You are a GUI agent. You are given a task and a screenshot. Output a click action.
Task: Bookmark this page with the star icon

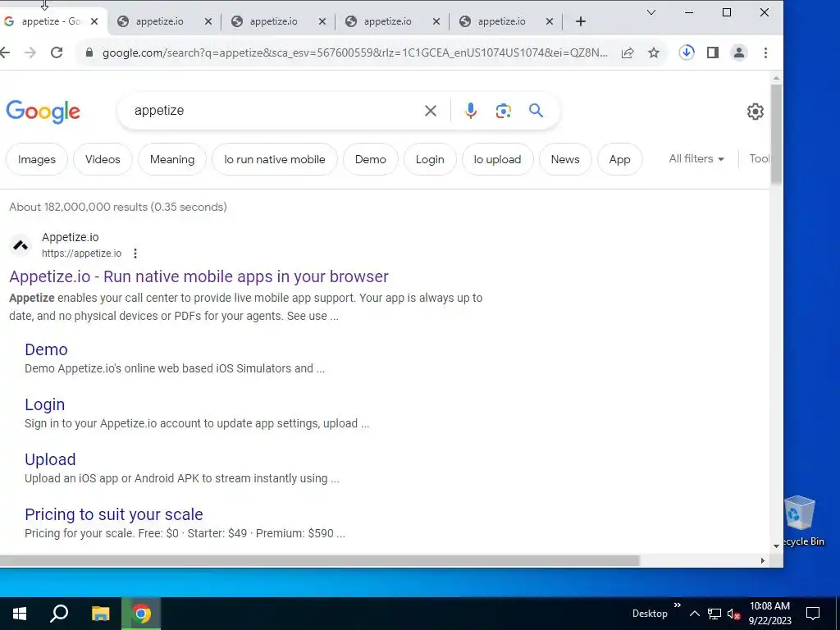[x=654, y=52]
